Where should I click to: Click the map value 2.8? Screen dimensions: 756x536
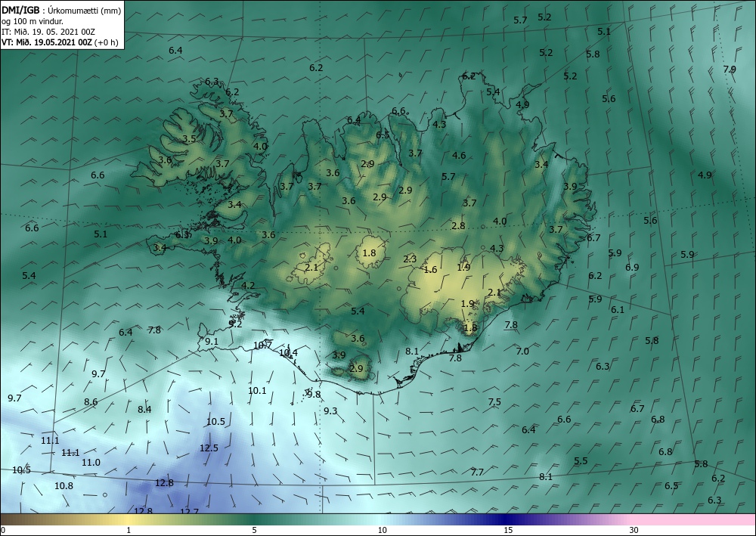(x=459, y=225)
